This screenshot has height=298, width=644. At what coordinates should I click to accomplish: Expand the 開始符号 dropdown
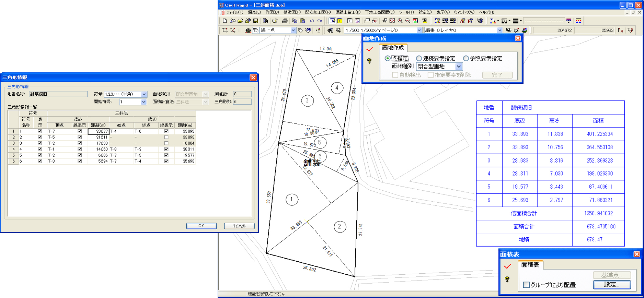click(x=143, y=102)
